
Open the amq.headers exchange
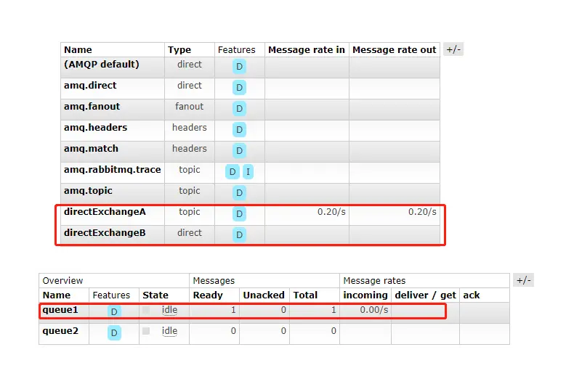95,128
